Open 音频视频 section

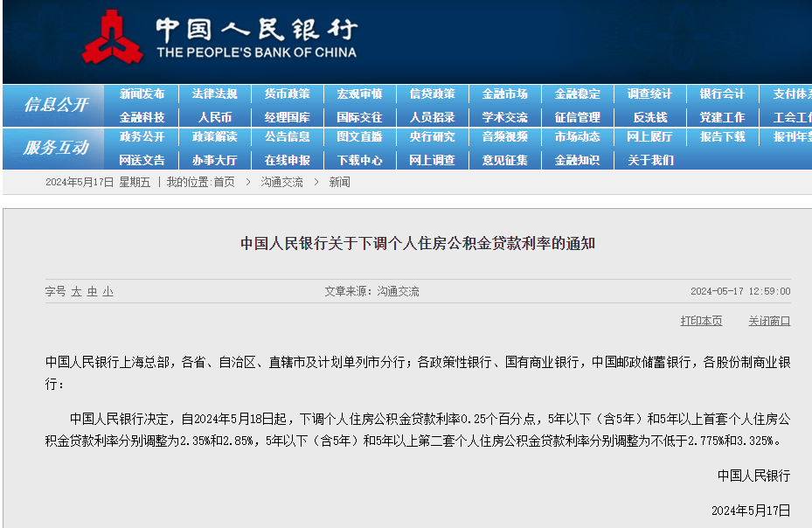(x=504, y=136)
